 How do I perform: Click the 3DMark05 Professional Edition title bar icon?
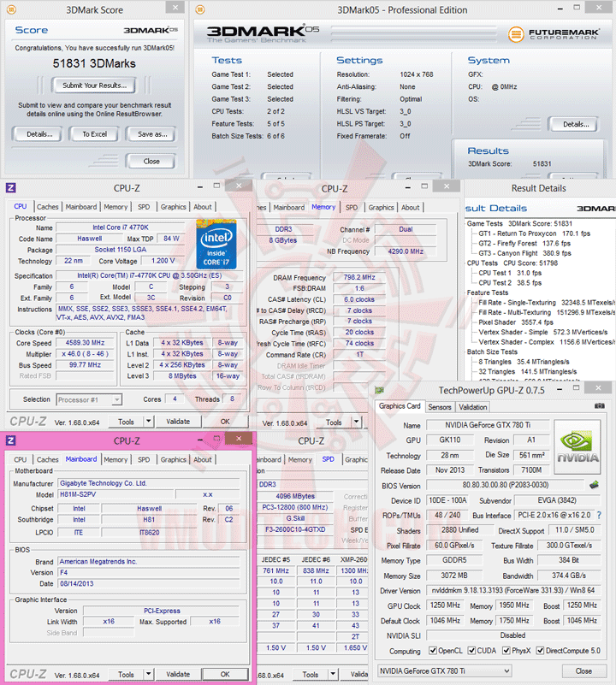pos(200,9)
